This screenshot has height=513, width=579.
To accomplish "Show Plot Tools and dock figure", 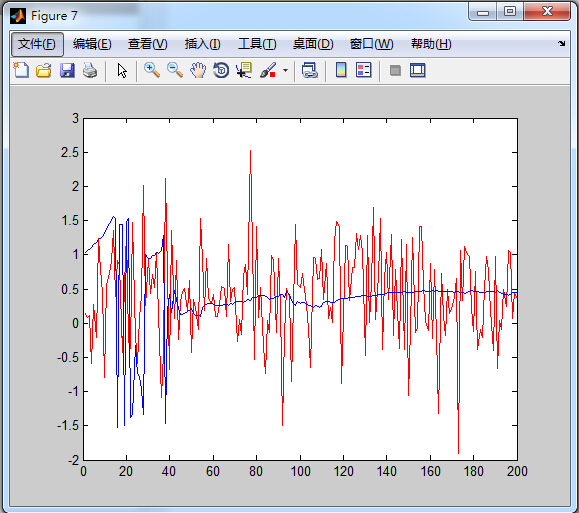I will coord(418,70).
